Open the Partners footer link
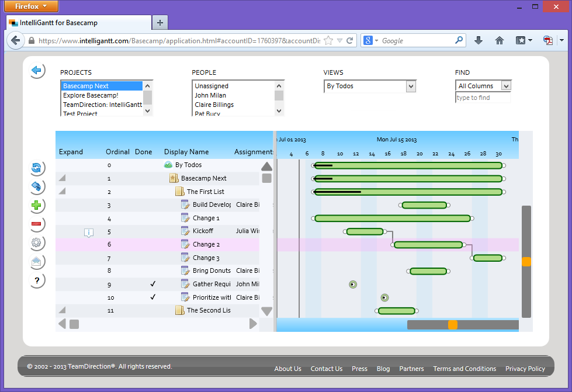 (x=411, y=369)
